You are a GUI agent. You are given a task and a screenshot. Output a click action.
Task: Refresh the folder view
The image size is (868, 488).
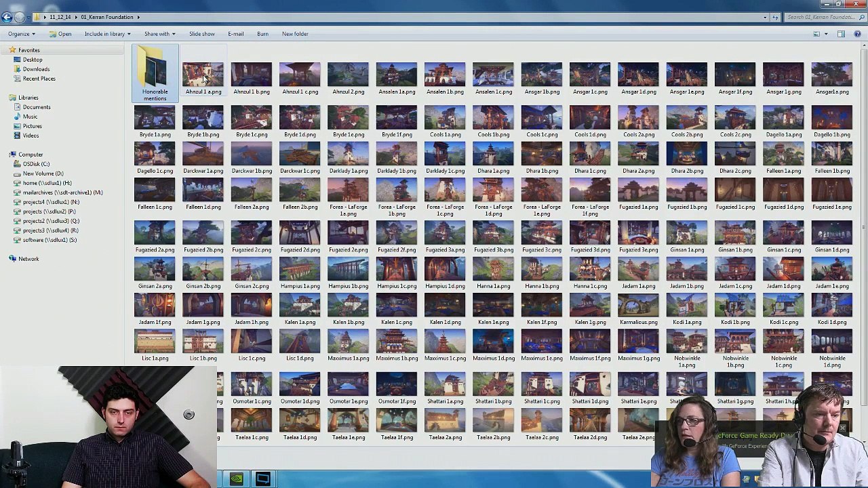(x=776, y=17)
